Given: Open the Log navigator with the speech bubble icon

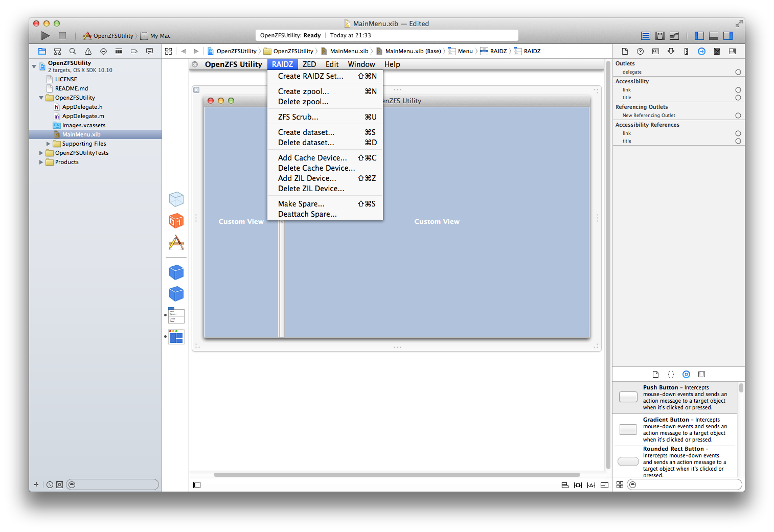Looking at the screenshot, I should click(149, 51).
